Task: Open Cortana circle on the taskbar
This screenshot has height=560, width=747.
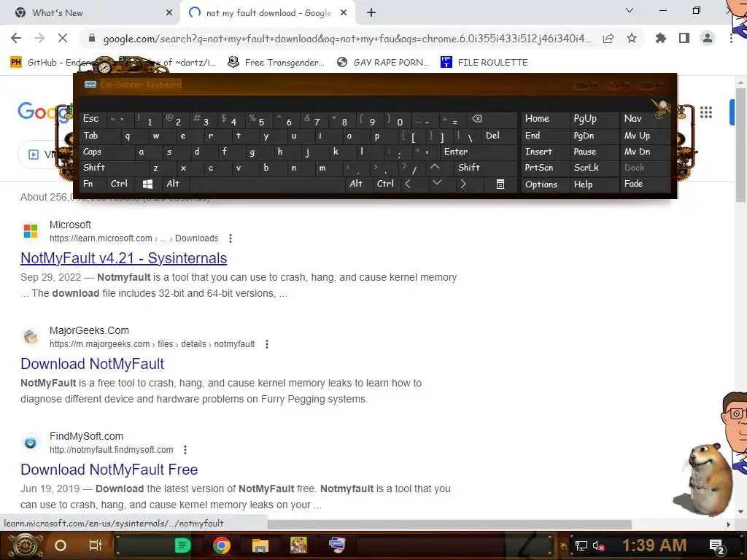Action: 61,545
